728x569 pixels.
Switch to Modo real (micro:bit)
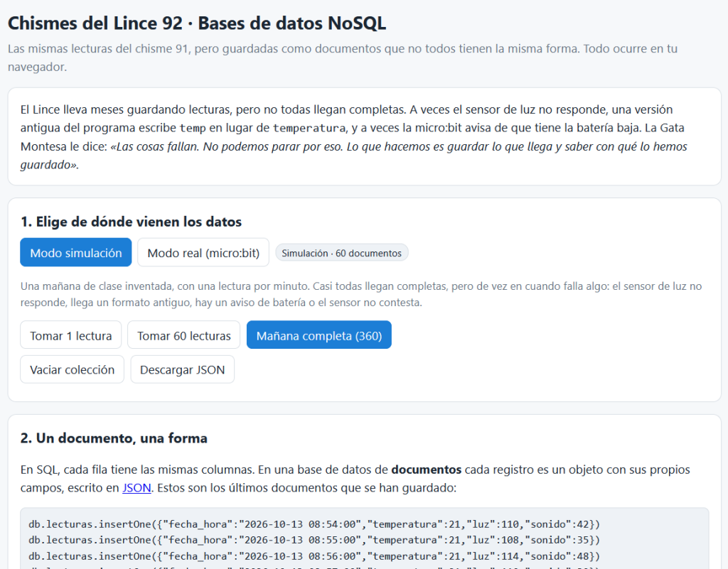(203, 253)
